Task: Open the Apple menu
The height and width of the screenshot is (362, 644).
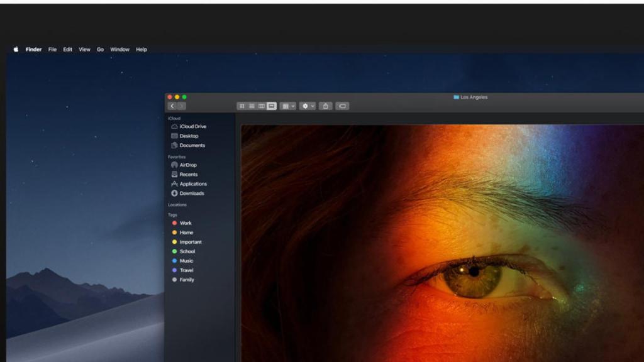Action: click(15, 49)
